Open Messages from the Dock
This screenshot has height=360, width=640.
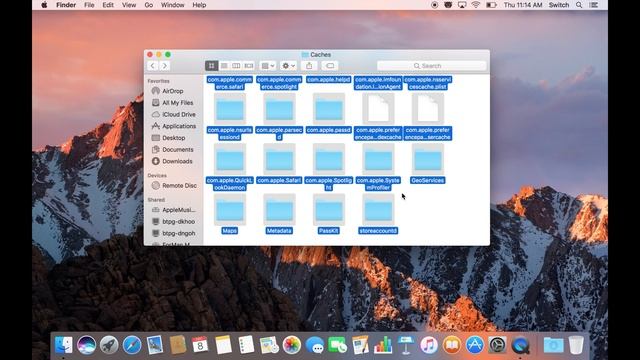tap(315, 345)
